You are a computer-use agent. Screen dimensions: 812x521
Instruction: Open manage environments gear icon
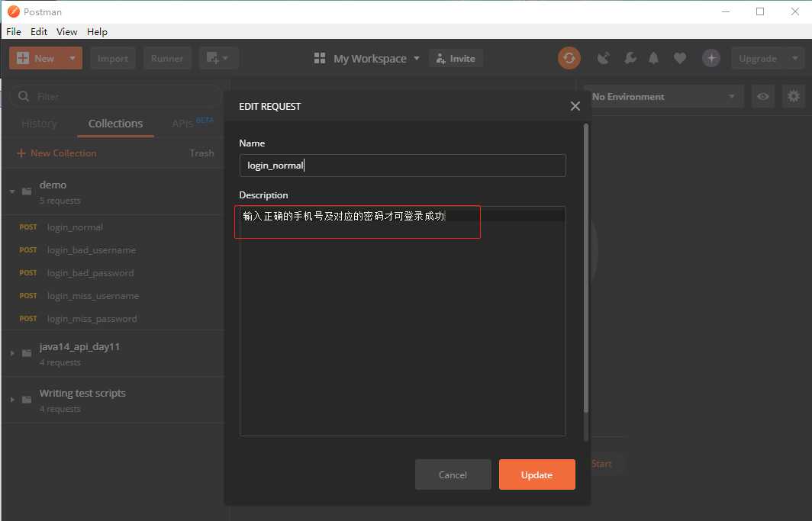794,96
